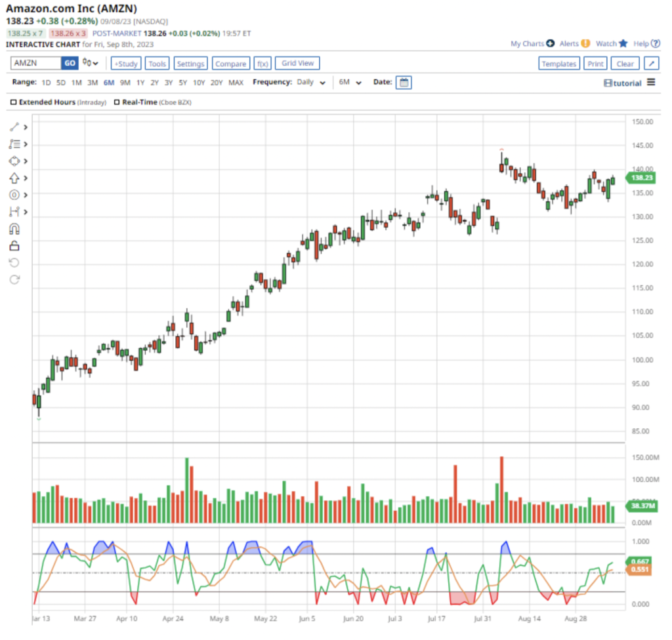This screenshot has width=672, height=640.
Task: Toggle the magnet snap icon
Action: (14, 229)
